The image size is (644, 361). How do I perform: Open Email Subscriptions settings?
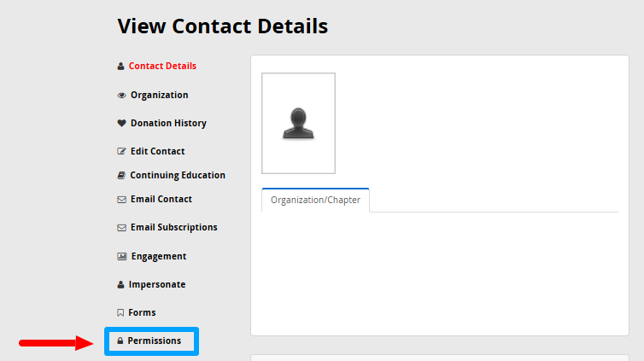coord(174,227)
